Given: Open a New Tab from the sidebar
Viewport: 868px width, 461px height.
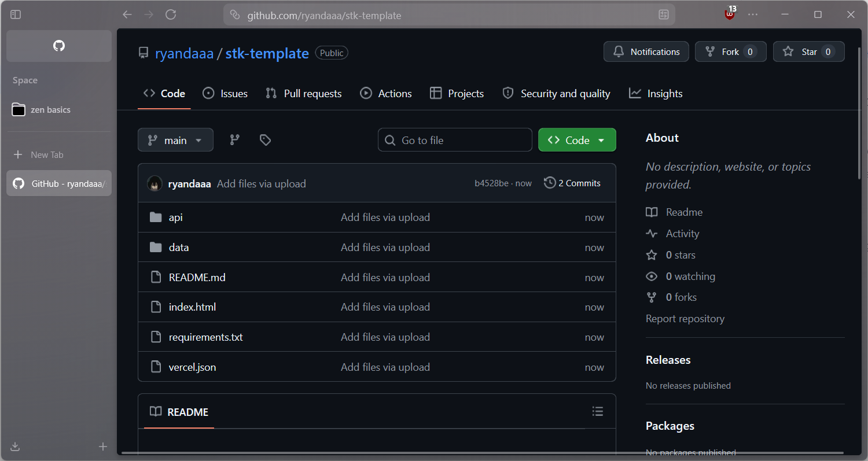Looking at the screenshot, I should point(59,154).
